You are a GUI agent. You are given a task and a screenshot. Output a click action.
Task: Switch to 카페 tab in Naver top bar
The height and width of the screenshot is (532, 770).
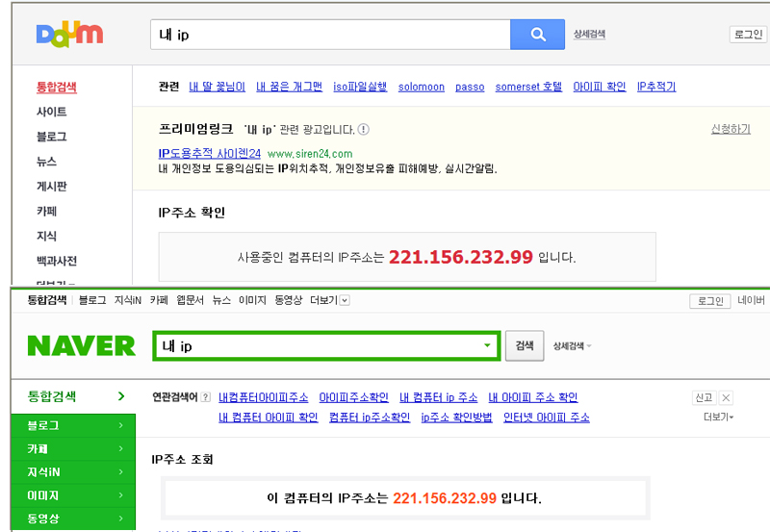pos(159,300)
